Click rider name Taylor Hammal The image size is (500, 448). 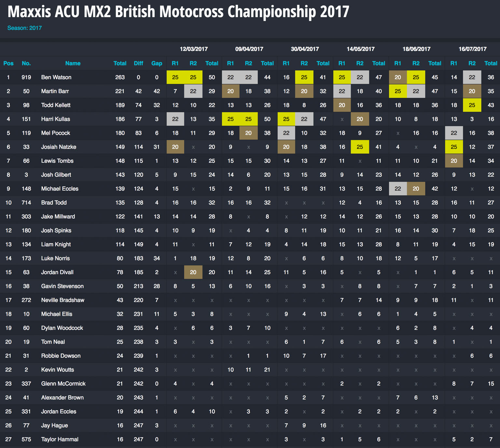click(x=60, y=439)
